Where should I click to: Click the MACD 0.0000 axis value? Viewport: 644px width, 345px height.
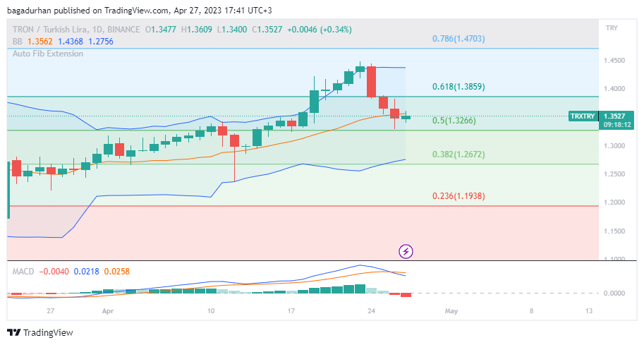pyautogui.click(x=614, y=293)
